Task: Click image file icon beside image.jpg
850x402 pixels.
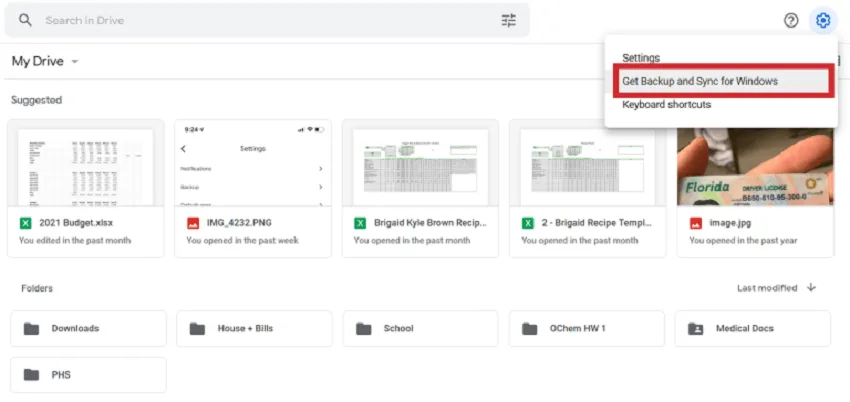Action: click(696, 223)
